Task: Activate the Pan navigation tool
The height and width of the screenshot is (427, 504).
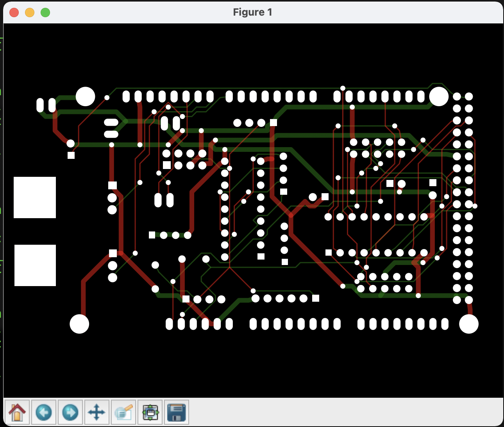Action: pos(97,412)
